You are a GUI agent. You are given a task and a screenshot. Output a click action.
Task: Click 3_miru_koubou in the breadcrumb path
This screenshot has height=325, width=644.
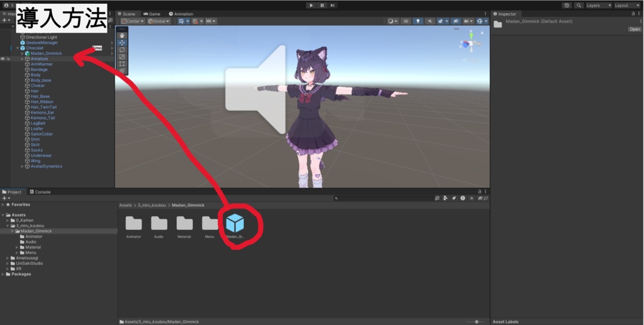point(152,205)
